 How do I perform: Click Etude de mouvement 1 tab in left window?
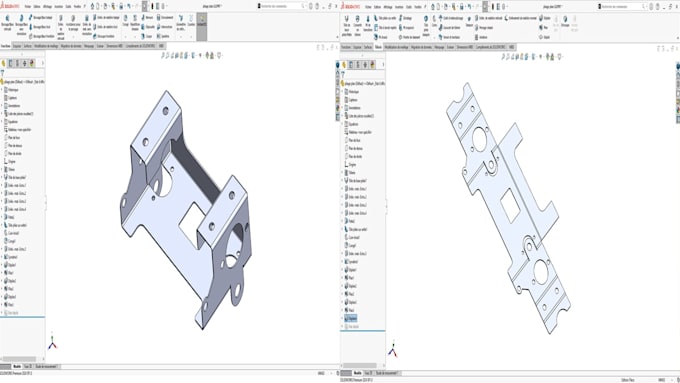tap(47, 367)
